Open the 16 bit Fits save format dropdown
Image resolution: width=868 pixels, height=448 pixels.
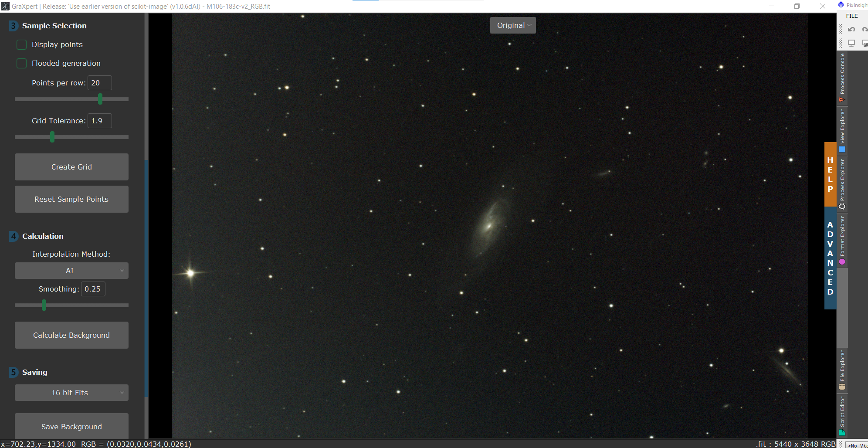click(x=71, y=393)
